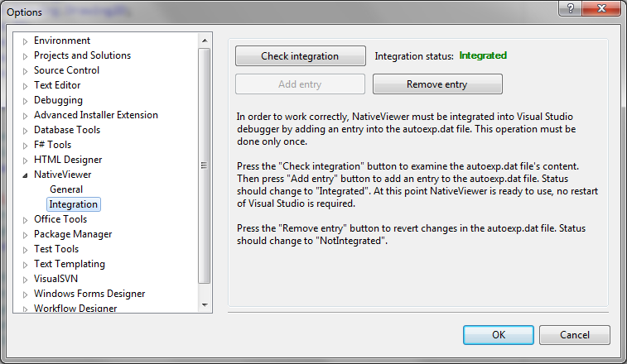Viewport: 627px width, 364px height.
Task: Expand the Text Editor node arrow
Action: [x=25, y=85]
